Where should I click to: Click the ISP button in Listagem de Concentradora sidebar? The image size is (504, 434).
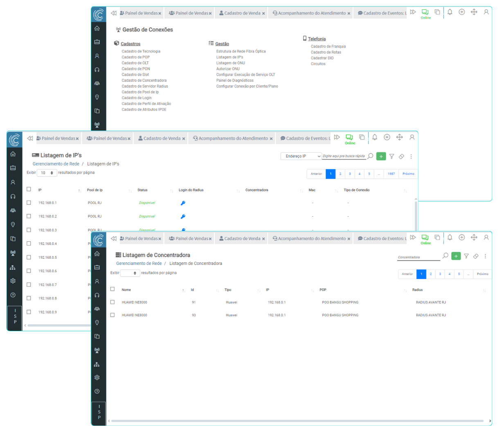99,411
